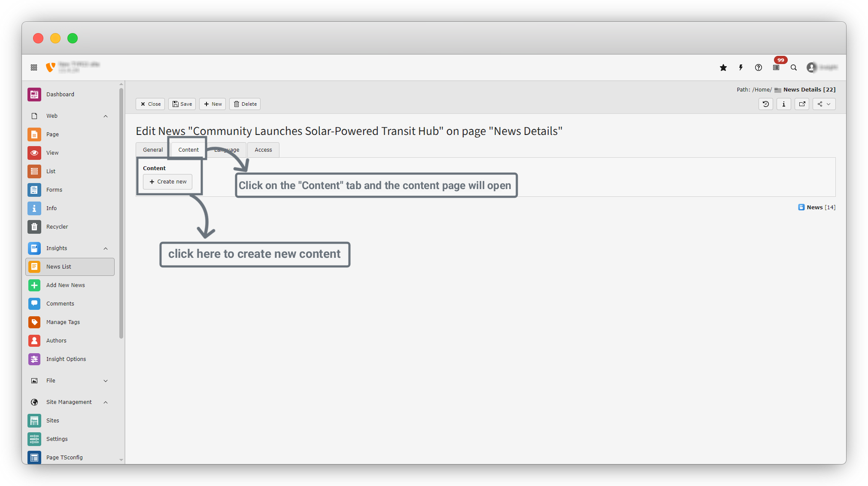Open the modules grid icon top-left
Viewport: 868px width, 486px height.
pyautogui.click(x=34, y=67)
